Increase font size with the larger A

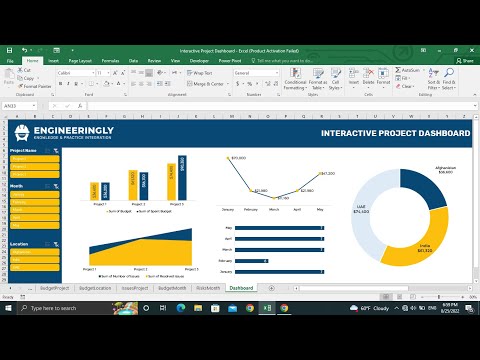(115, 73)
